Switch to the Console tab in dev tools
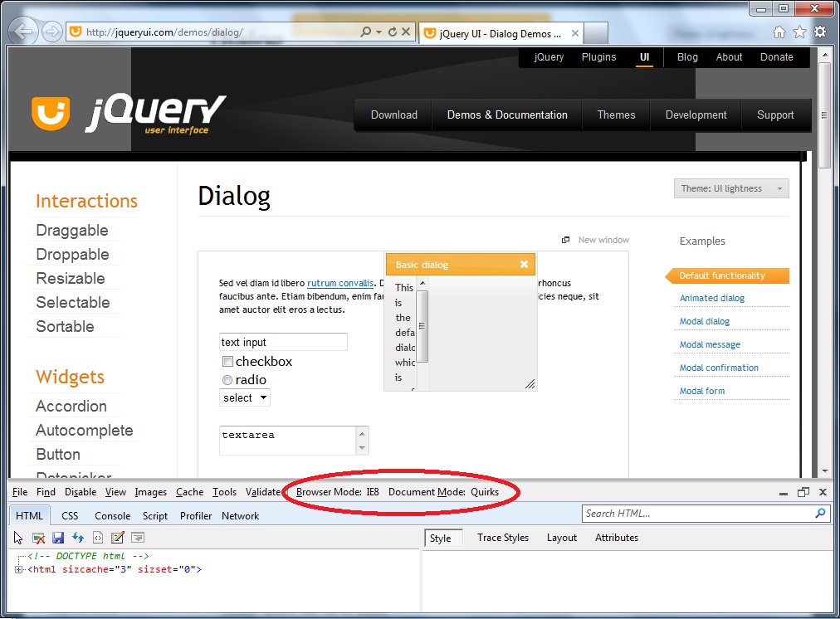Viewport: 840px width, 619px height. [112, 515]
